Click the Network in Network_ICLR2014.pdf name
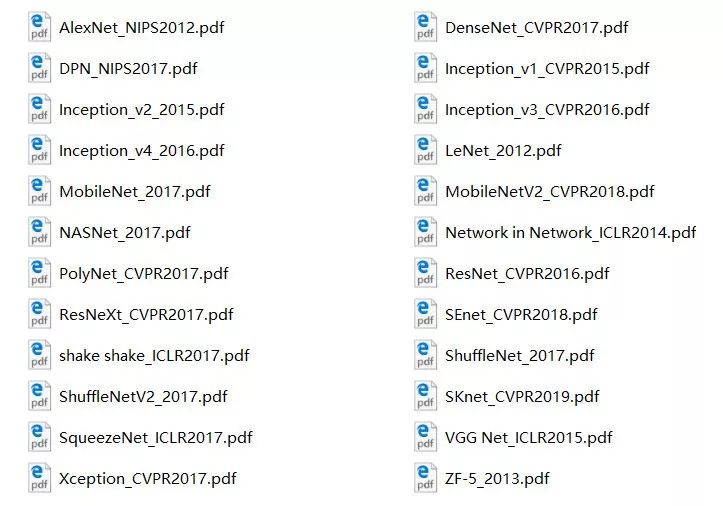Screen dimensions: 723x506 coord(570,233)
